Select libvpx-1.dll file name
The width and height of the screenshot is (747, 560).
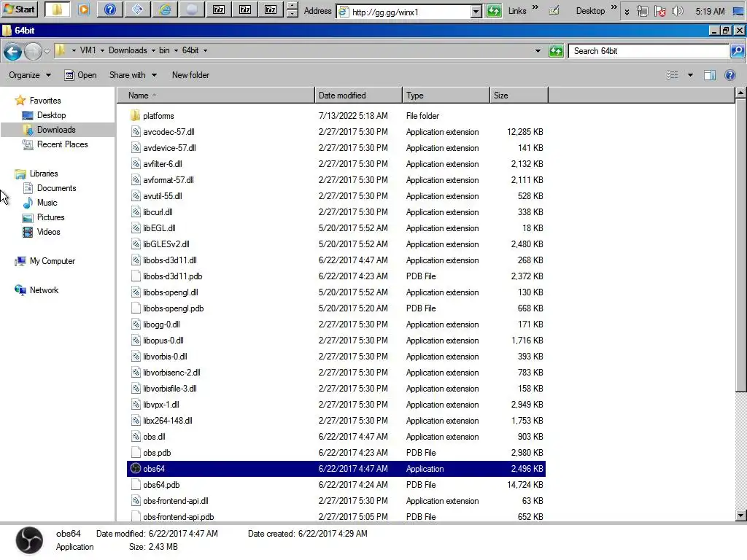[161, 405]
